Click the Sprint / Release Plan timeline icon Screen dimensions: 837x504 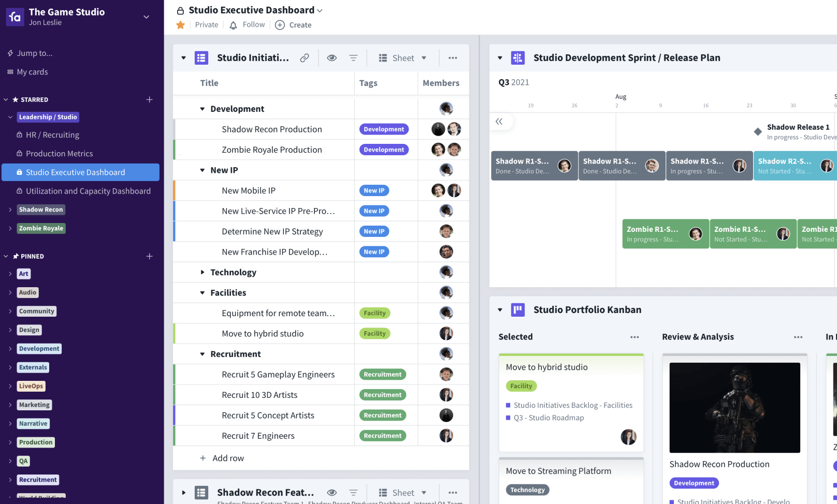coord(518,58)
